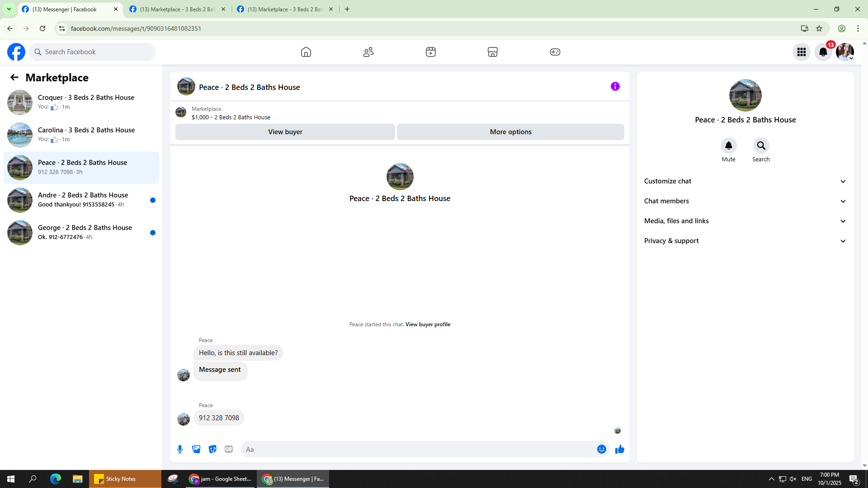The width and height of the screenshot is (868, 488).
Task: Open conversation information purple icon
Action: pos(615,86)
